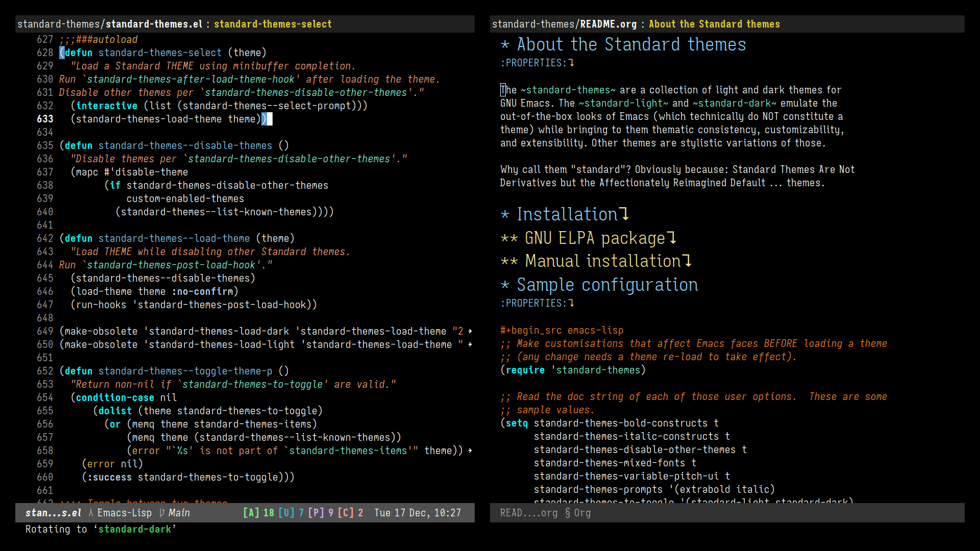Click the double-star bullet of GNU ELPA package
980x551 pixels.
509,239
